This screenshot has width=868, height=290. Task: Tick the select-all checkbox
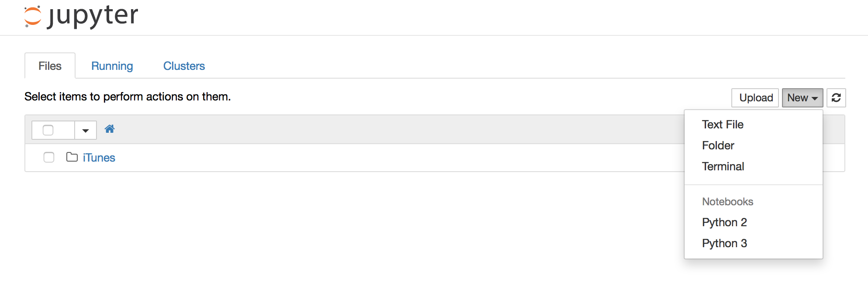coord(48,130)
